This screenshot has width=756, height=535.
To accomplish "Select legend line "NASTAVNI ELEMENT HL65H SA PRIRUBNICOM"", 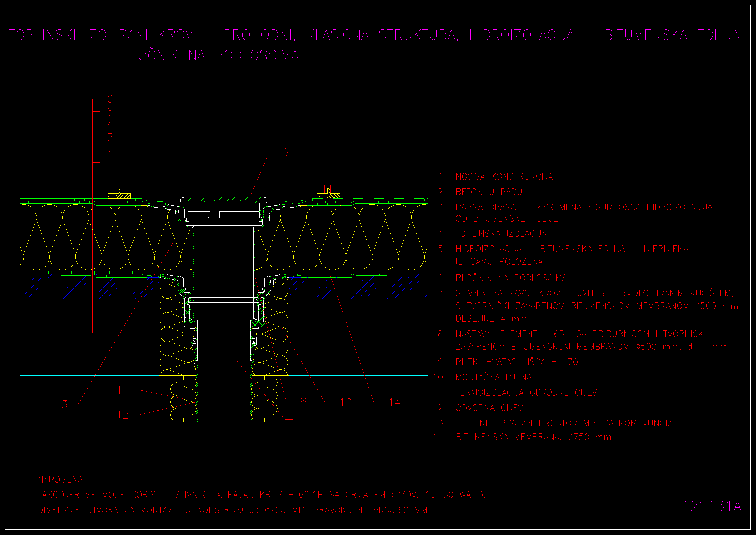I will 581,334.
